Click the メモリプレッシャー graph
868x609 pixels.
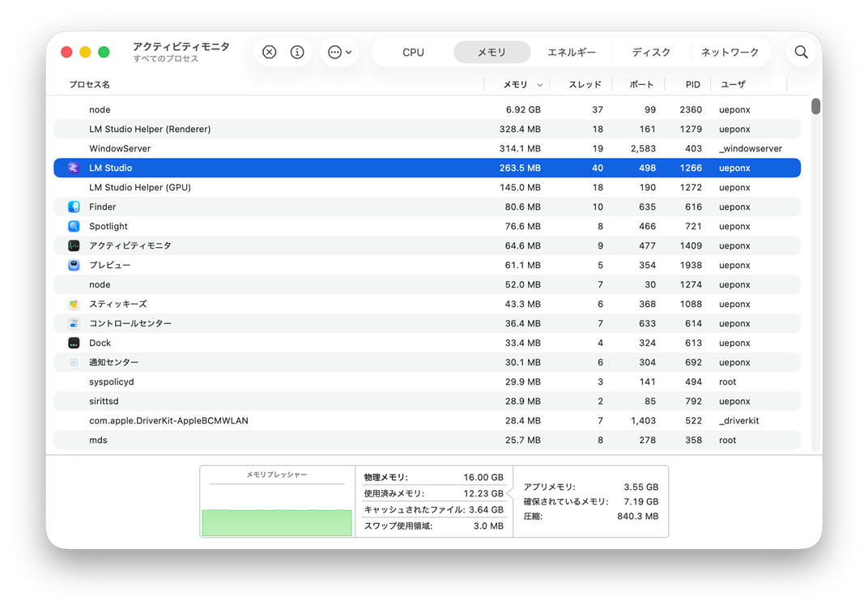tap(277, 522)
